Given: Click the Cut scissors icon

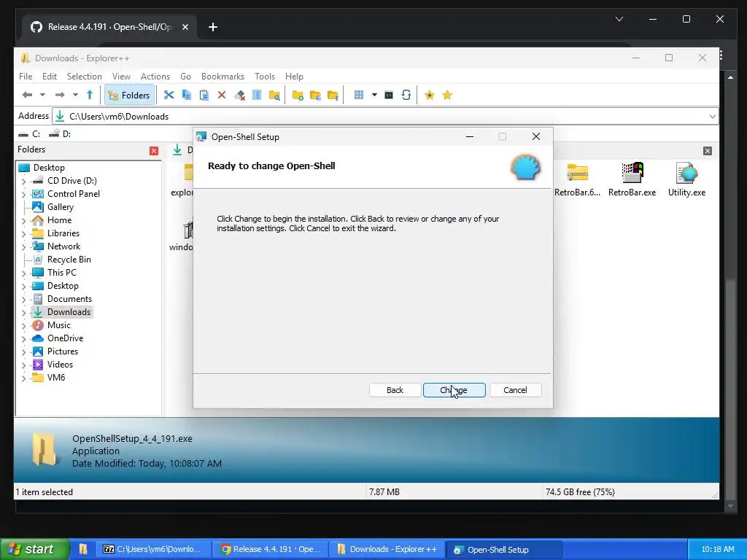Looking at the screenshot, I should click(x=169, y=95).
